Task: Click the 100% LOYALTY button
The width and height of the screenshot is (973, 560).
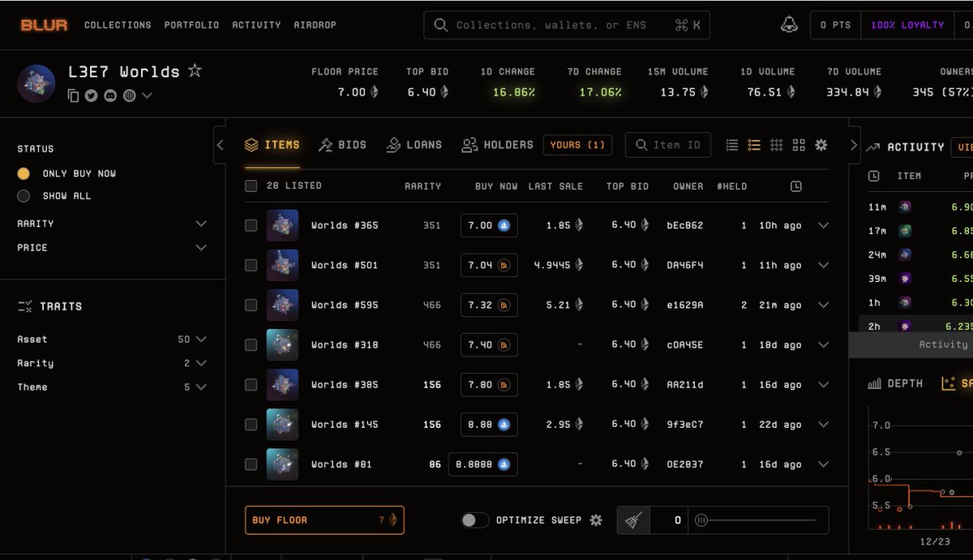Action: [x=907, y=25]
